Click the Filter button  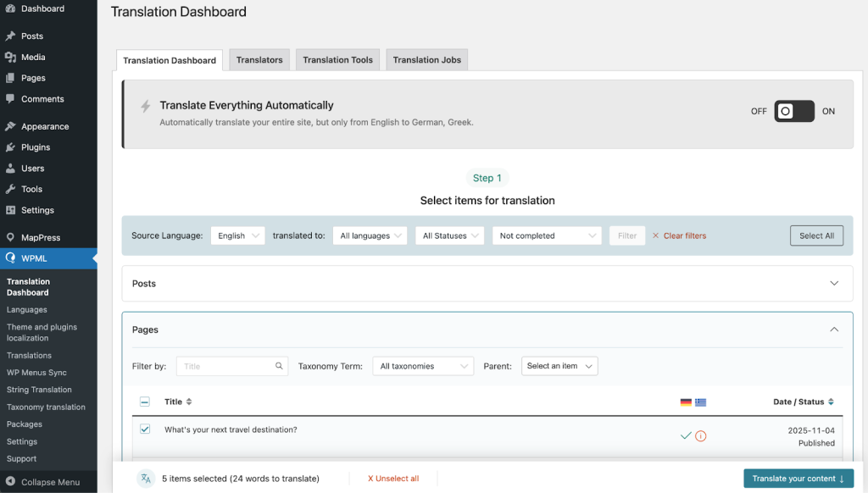click(627, 235)
